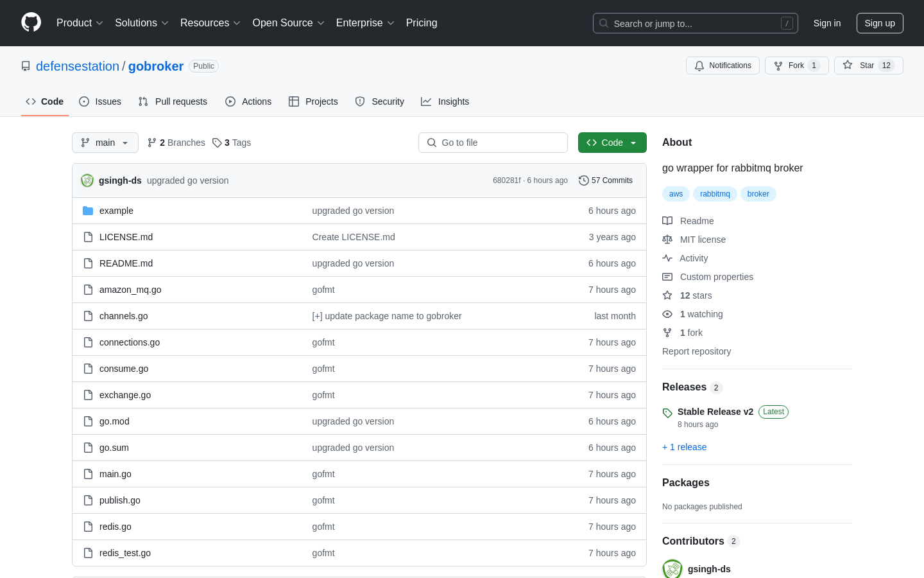
Task: Click the Sign up button
Action: pyautogui.click(x=880, y=23)
